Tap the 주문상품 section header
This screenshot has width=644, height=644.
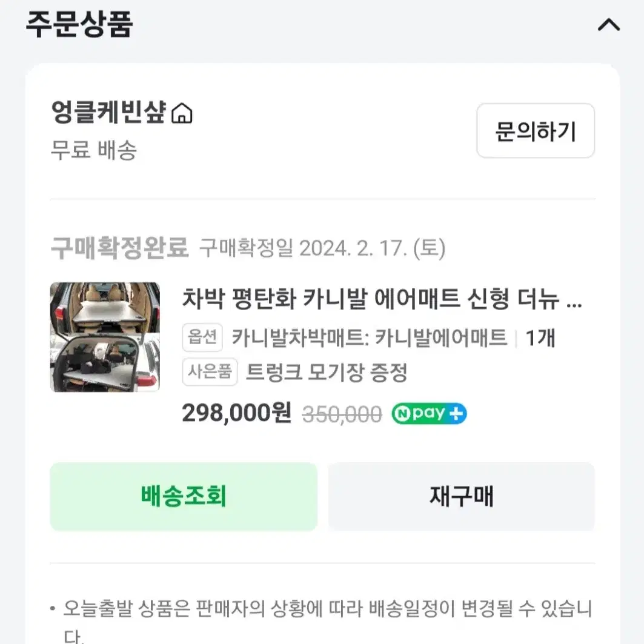pos(79,24)
